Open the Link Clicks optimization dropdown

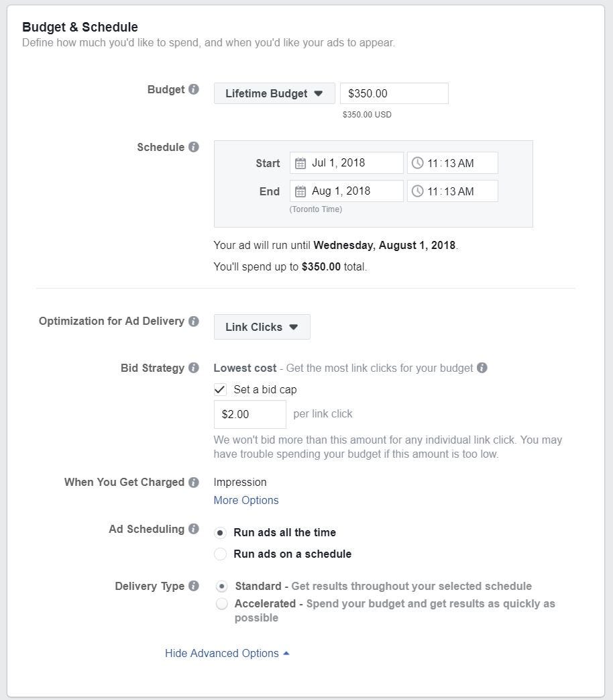click(262, 327)
